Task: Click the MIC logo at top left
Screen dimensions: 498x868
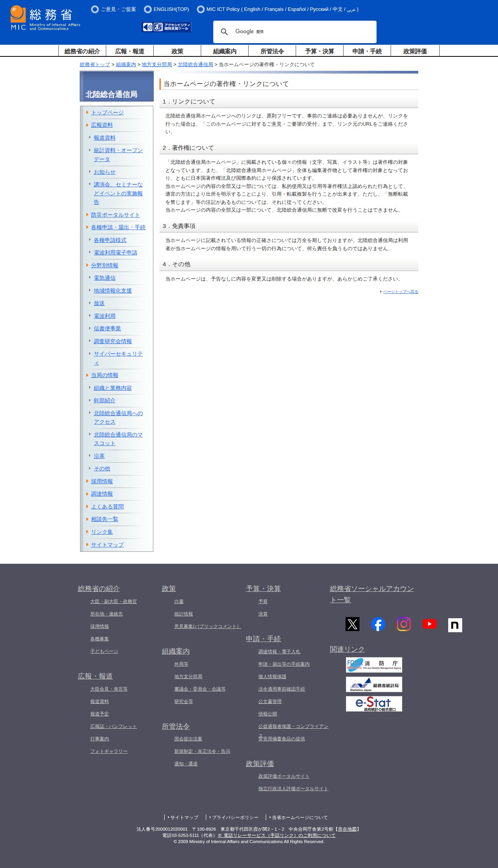Action: (x=46, y=18)
